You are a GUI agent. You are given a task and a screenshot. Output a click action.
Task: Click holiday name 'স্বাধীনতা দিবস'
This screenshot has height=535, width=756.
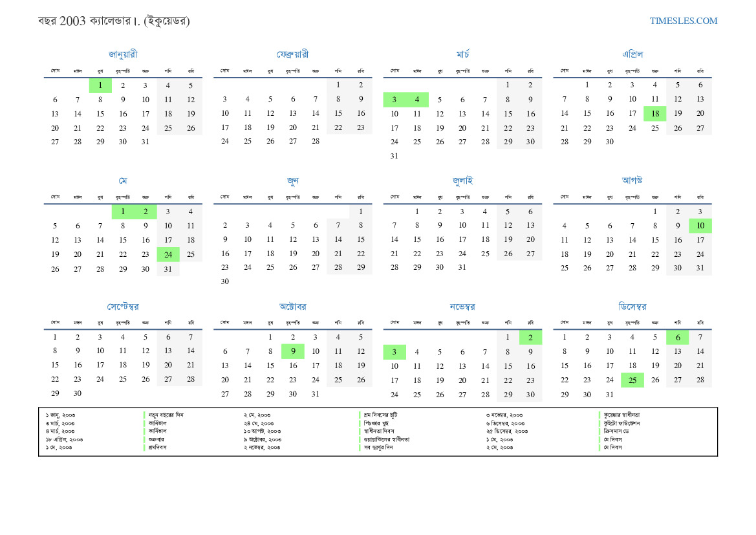point(379,431)
